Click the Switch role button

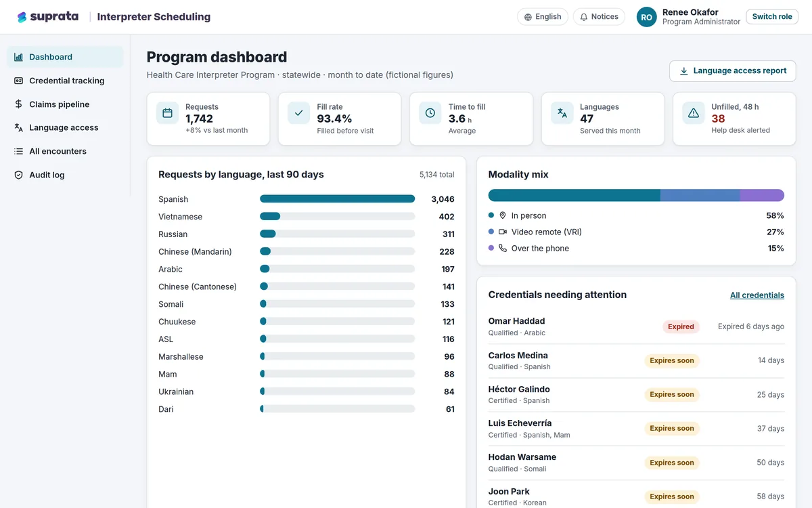click(x=772, y=17)
